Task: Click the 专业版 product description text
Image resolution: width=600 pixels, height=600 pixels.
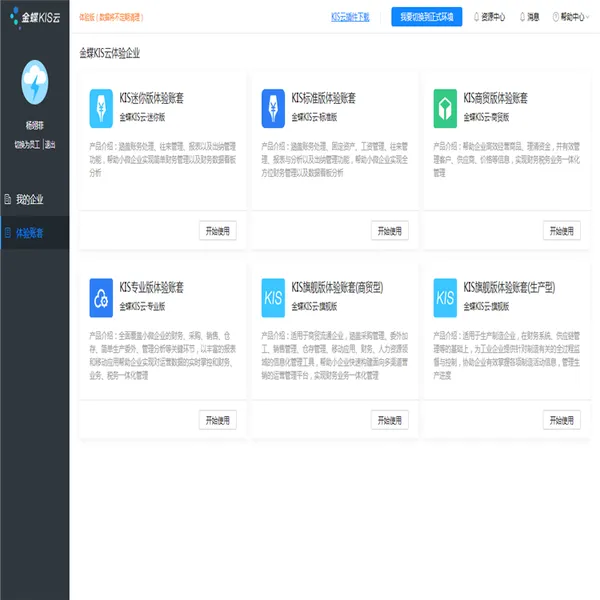Action: pyautogui.click(x=163, y=355)
